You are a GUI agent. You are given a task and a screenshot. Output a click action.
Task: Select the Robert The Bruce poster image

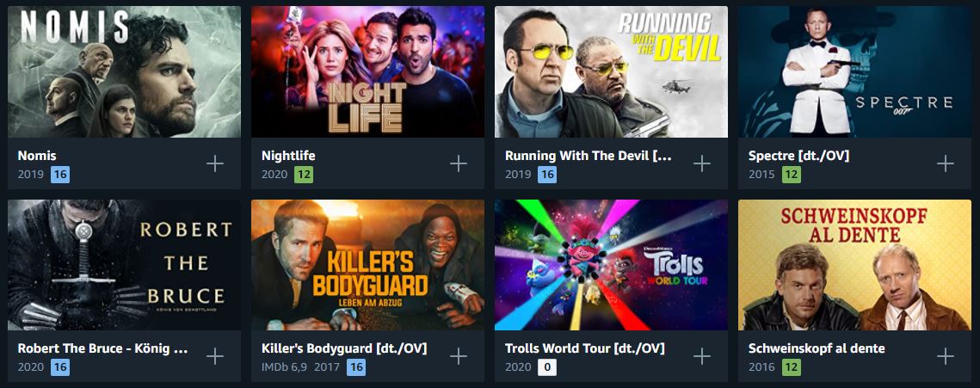click(125, 265)
